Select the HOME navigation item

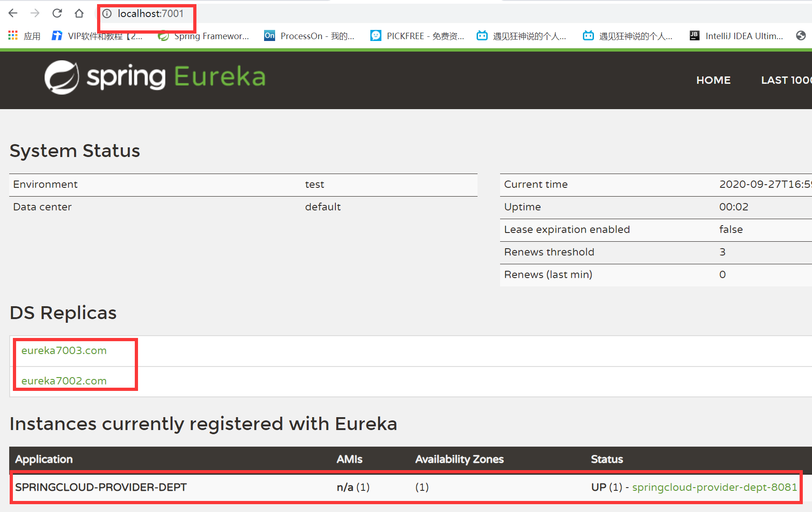pos(713,80)
